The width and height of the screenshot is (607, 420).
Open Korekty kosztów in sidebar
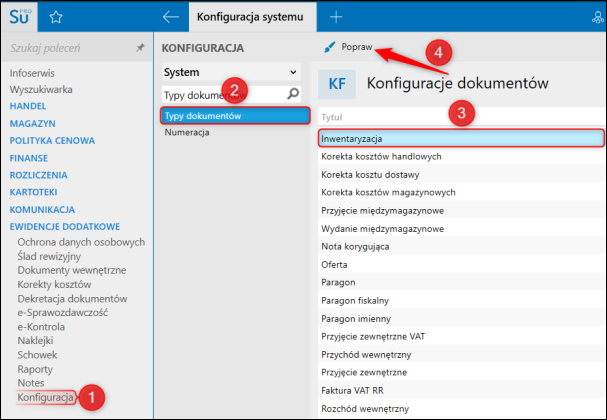[54, 285]
